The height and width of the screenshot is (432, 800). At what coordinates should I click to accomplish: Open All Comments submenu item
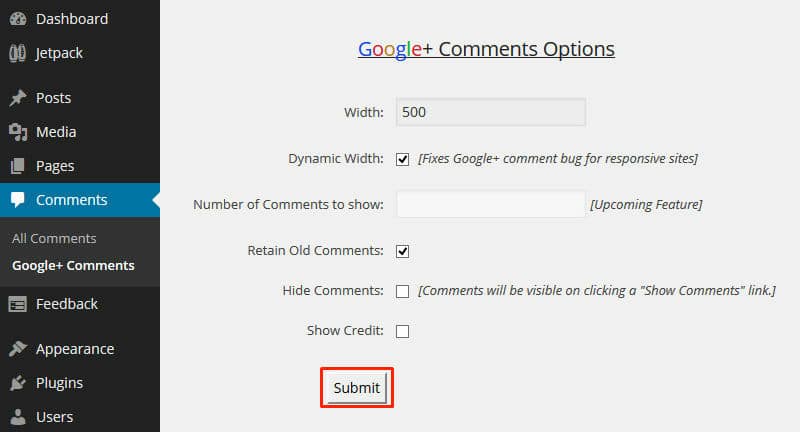click(54, 238)
